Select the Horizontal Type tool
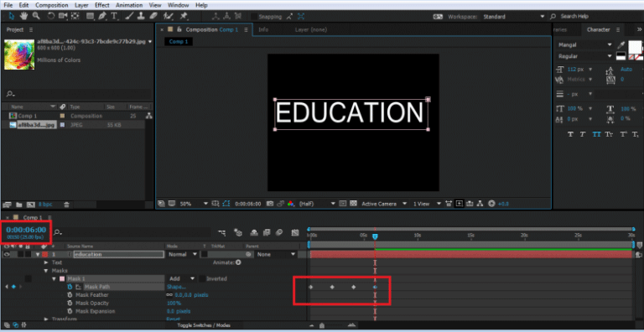 pyautogui.click(x=114, y=16)
